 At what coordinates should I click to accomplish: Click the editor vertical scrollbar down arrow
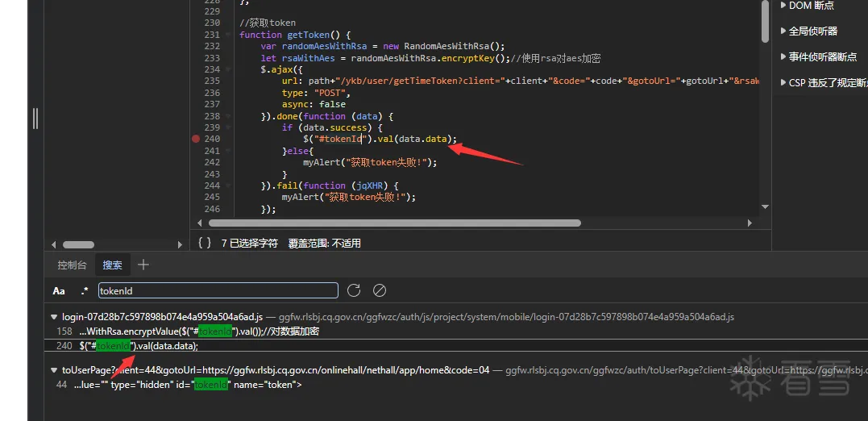[x=765, y=206]
